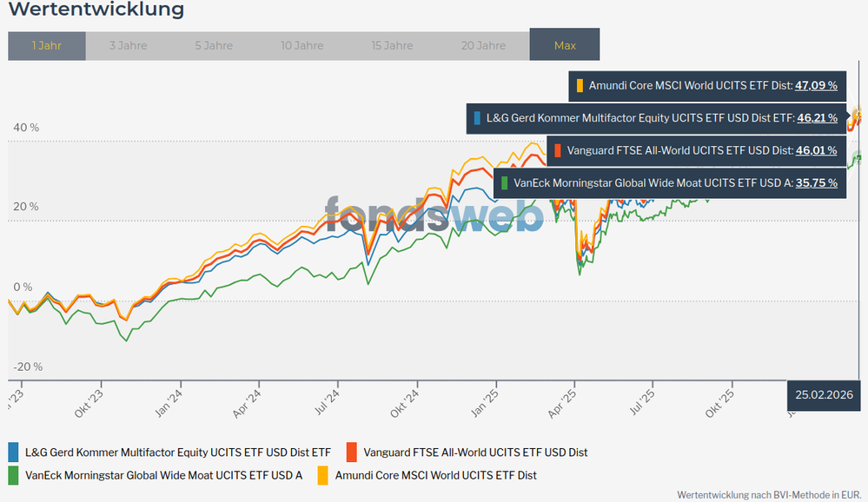This screenshot has height=502, width=868.
Task: Click the Okt '23 axis label
Action: click(x=89, y=403)
